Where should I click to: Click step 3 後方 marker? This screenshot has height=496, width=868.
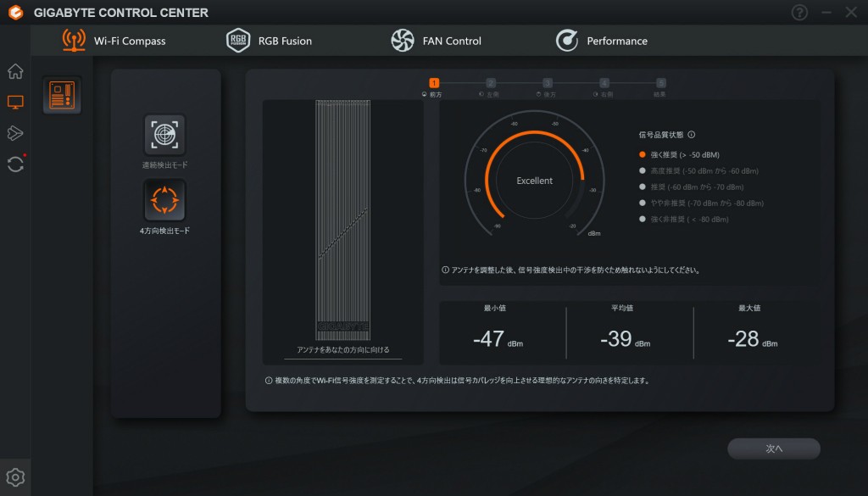(x=548, y=83)
